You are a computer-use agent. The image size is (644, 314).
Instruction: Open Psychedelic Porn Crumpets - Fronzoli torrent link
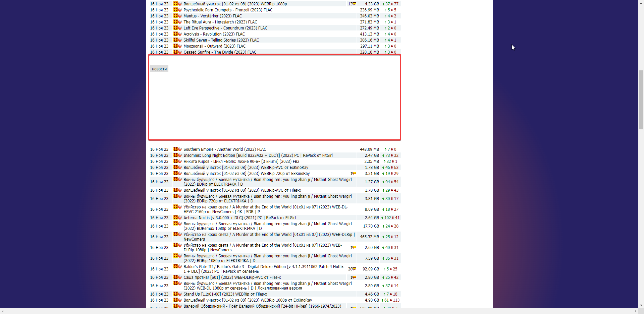click(228, 10)
